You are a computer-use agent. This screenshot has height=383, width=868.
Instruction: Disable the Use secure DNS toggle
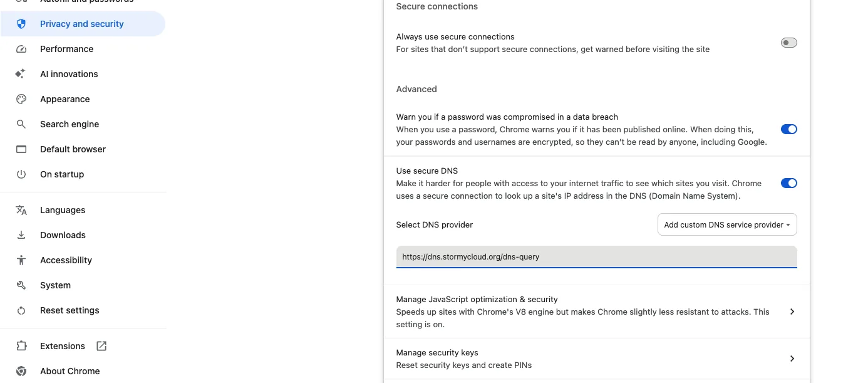click(788, 183)
